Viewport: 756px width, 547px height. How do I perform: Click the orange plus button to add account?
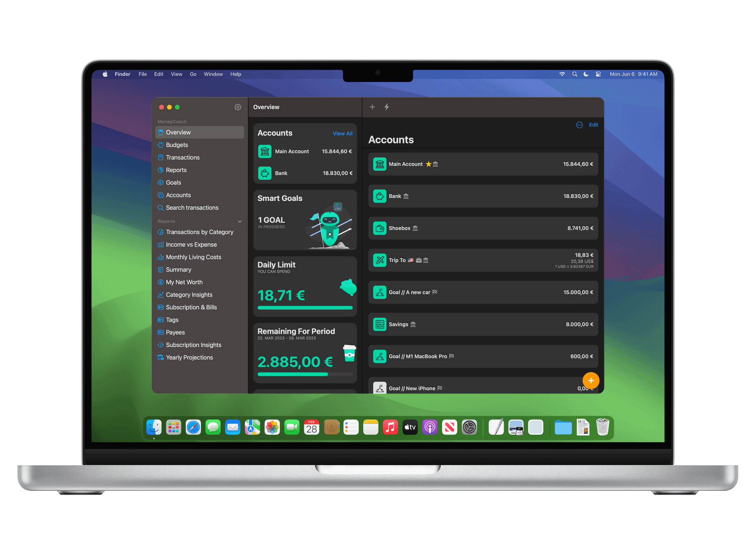pyautogui.click(x=591, y=380)
